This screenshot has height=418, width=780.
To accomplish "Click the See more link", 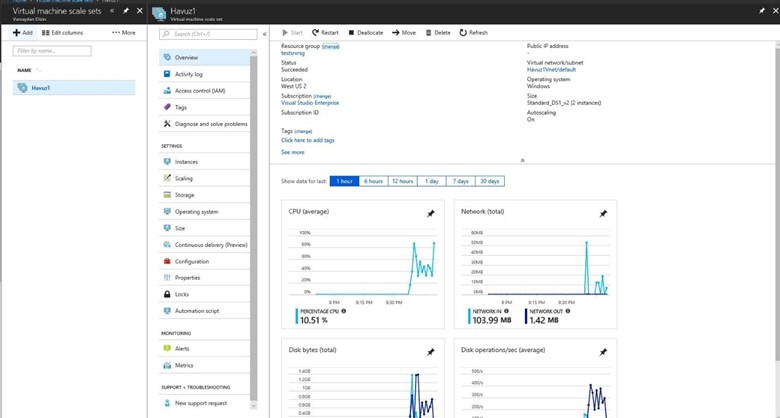I will [x=292, y=152].
